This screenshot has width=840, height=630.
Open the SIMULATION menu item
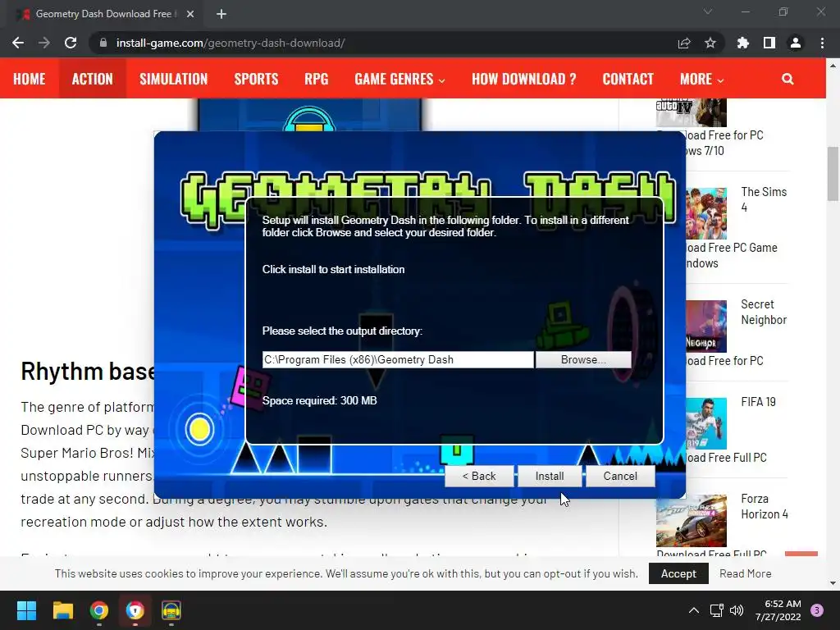[x=174, y=79]
